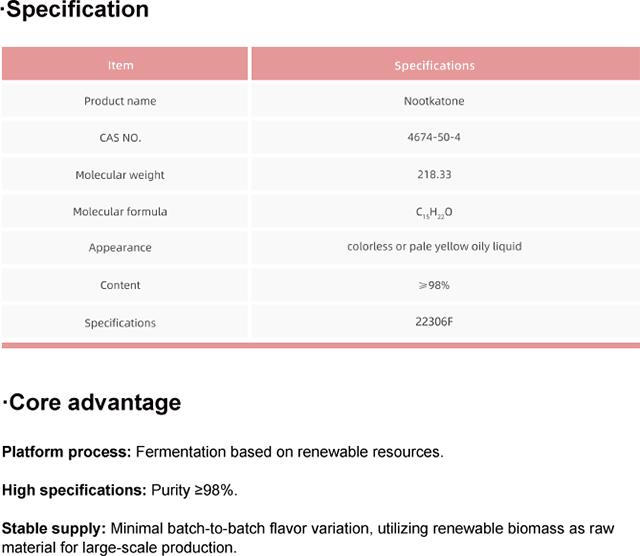
Task: Select 'colorless or pale yellow oily liquid' text
Action: point(434,247)
